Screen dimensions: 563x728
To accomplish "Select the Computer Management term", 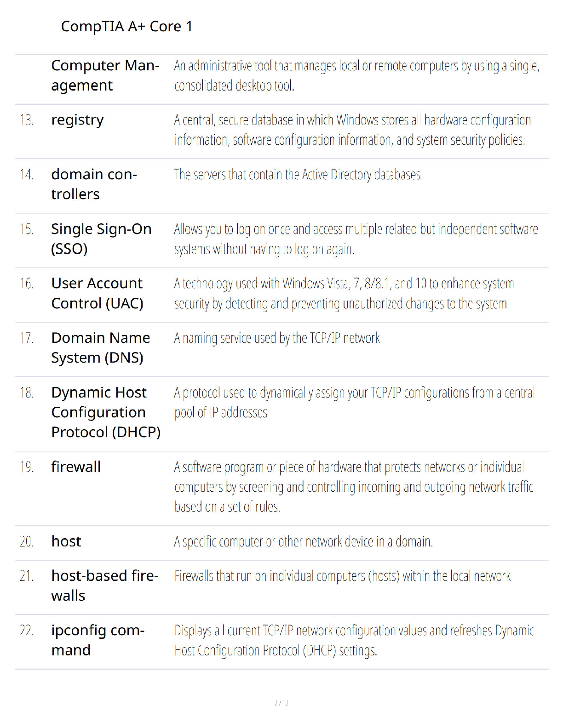I will (105, 75).
